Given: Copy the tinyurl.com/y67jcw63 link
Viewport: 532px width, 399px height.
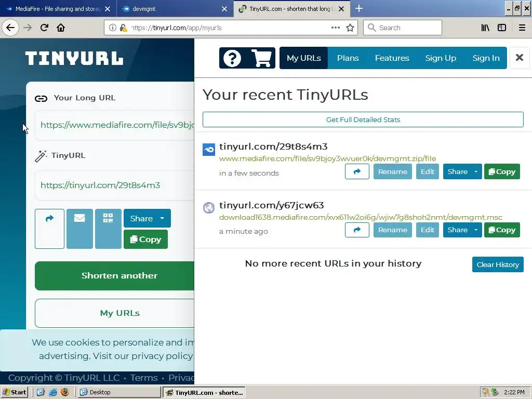Looking at the screenshot, I should [x=502, y=230].
